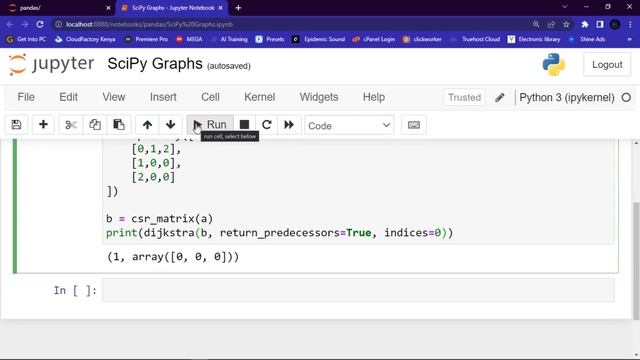Open the Electronic library bookmark
Viewport: 640px width, 360px height.
pyautogui.click(x=534, y=39)
